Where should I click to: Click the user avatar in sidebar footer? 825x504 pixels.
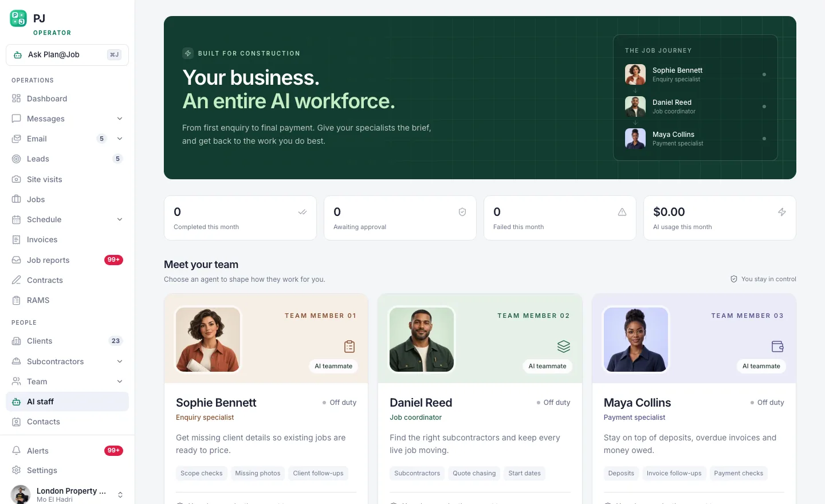click(x=21, y=495)
